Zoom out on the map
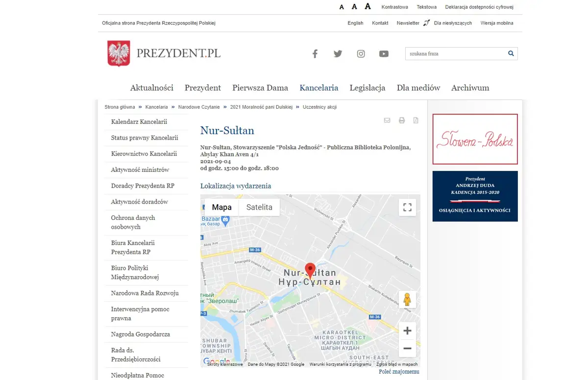 [x=407, y=348]
